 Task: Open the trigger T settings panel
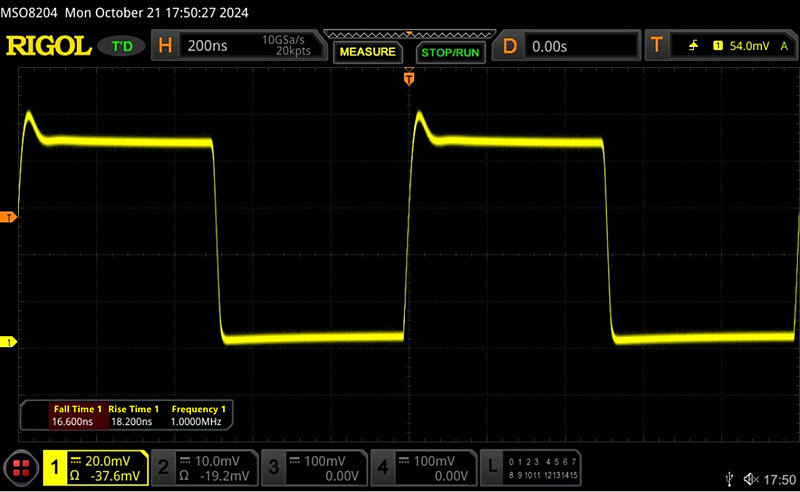(720, 46)
